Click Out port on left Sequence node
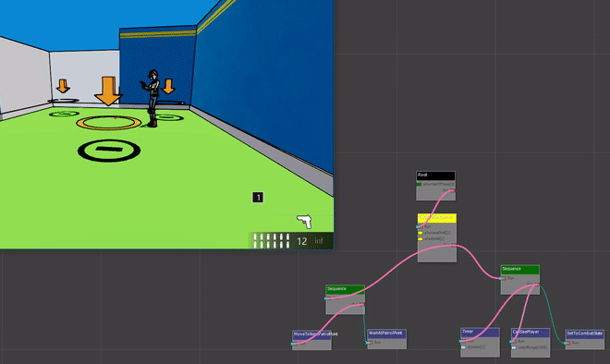 click(361, 305)
